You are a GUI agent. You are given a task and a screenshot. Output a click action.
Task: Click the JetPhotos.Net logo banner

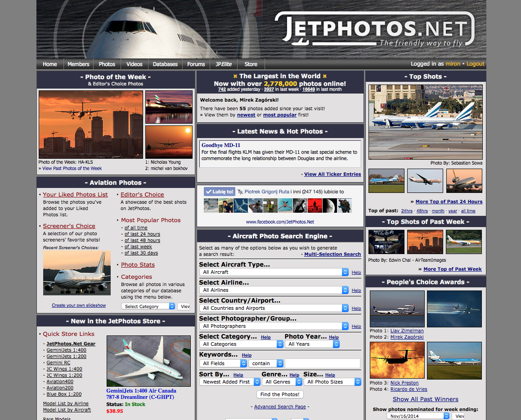(x=375, y=30)
